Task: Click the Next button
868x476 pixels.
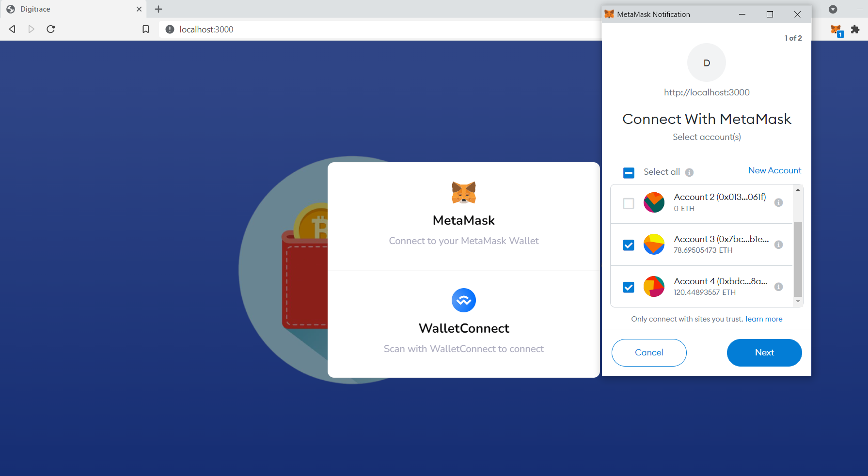Action: 764,353
